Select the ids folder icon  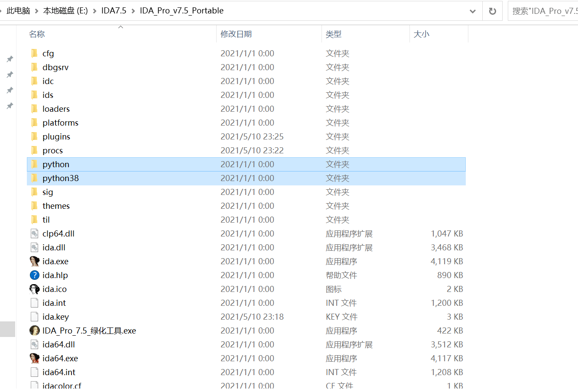pyautogui.click(x=35, y=95)
